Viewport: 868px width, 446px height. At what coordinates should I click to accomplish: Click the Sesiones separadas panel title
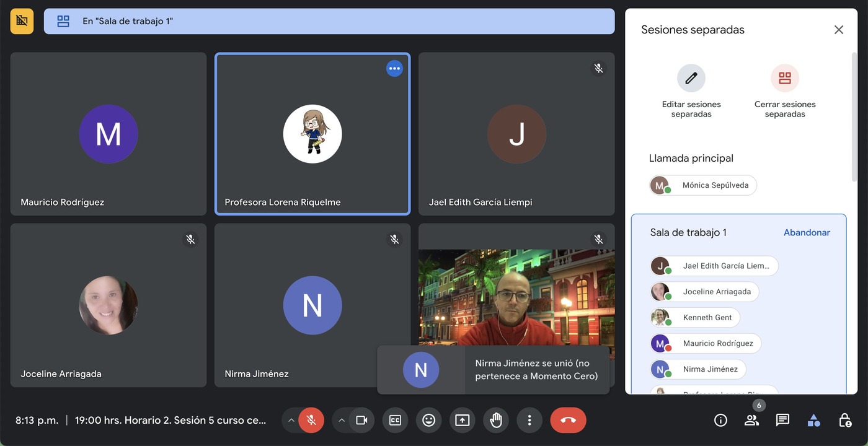(693, 30)
